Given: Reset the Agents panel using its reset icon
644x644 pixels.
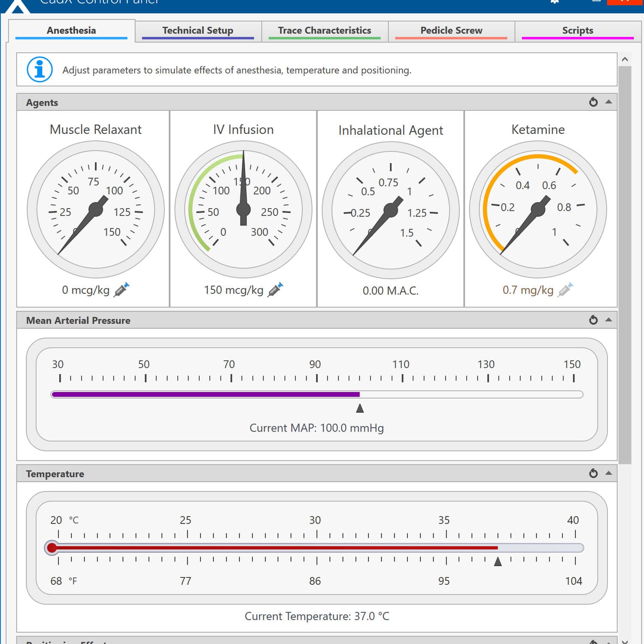Looking at the screenshot, I should pyautogui.click(x=593, y=102).
